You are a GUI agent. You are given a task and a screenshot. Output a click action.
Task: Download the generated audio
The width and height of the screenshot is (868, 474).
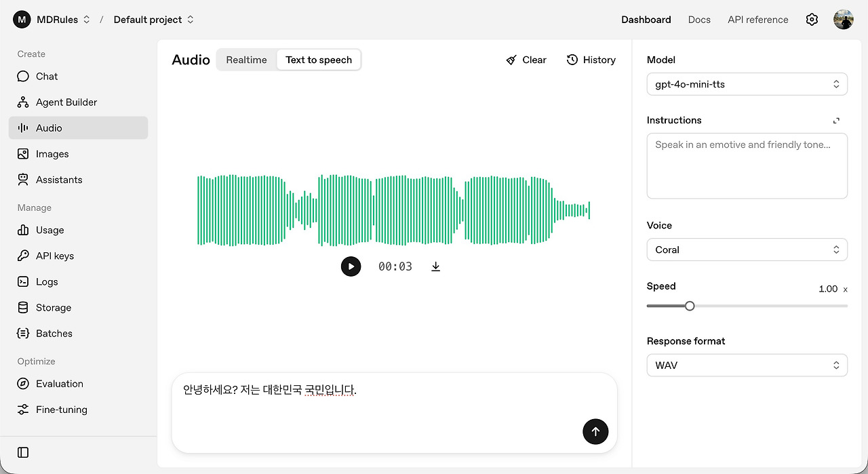click(436, 266)
